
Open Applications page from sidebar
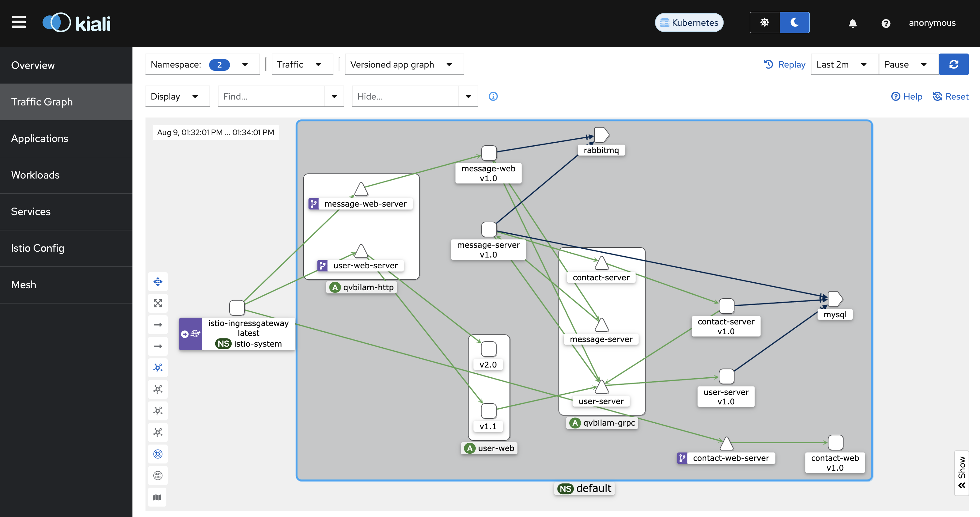click(x=66, y=138)
